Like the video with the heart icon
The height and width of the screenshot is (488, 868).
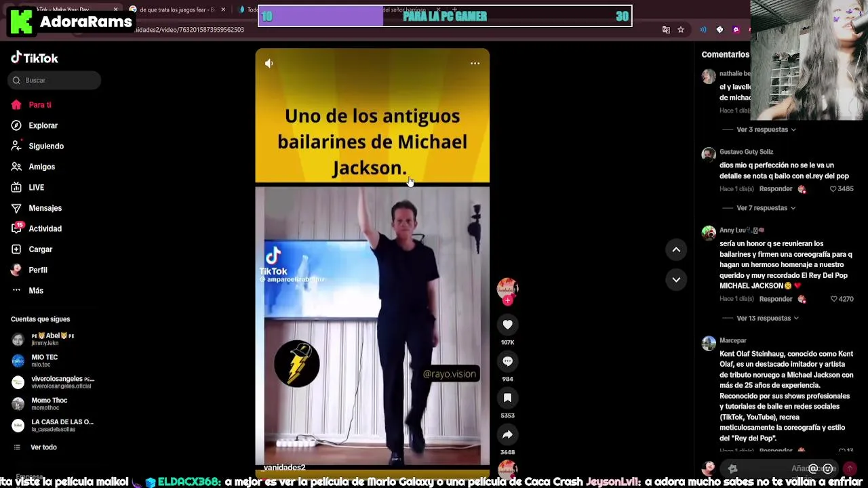click(x=507, y=325)
